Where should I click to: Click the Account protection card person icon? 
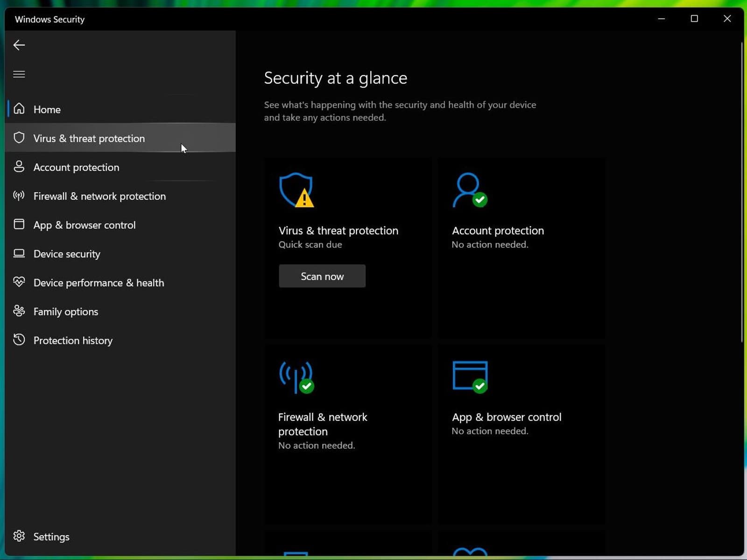[x=470, y=190]
